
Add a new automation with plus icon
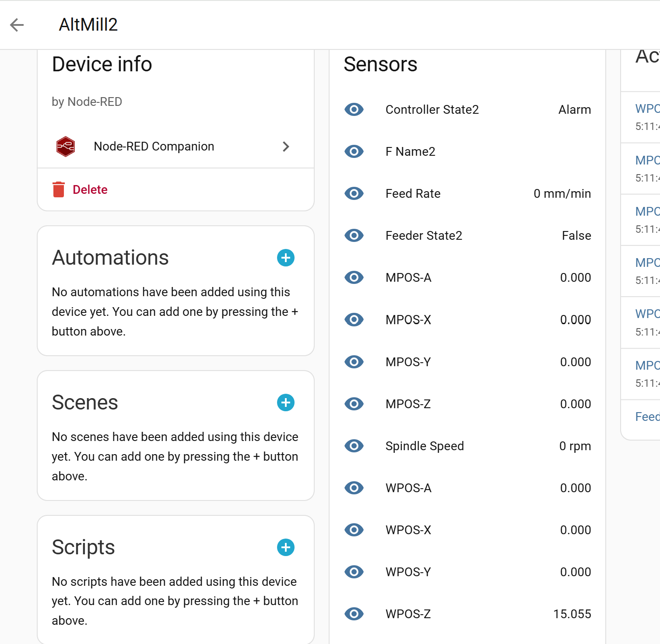click(x=286, y=258)
